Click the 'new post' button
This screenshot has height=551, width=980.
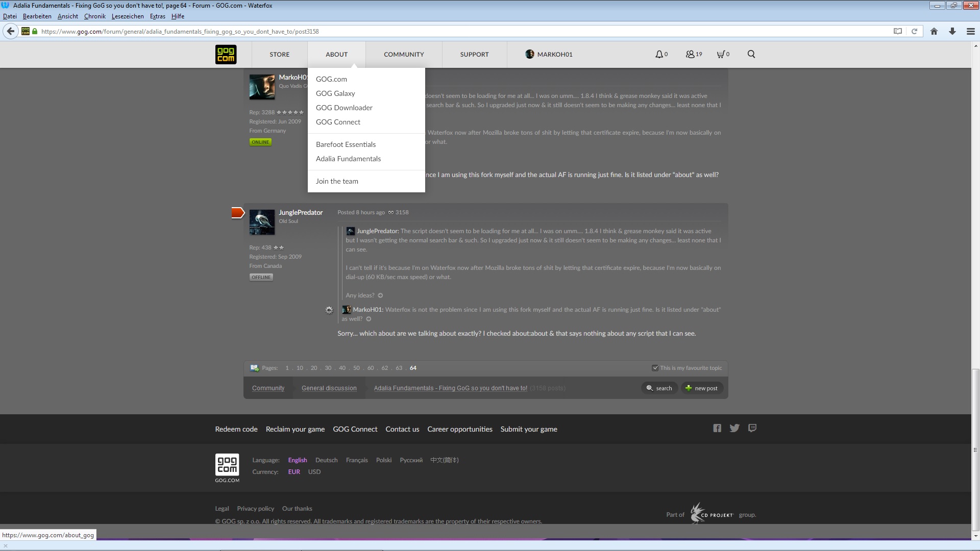point(702,388)
